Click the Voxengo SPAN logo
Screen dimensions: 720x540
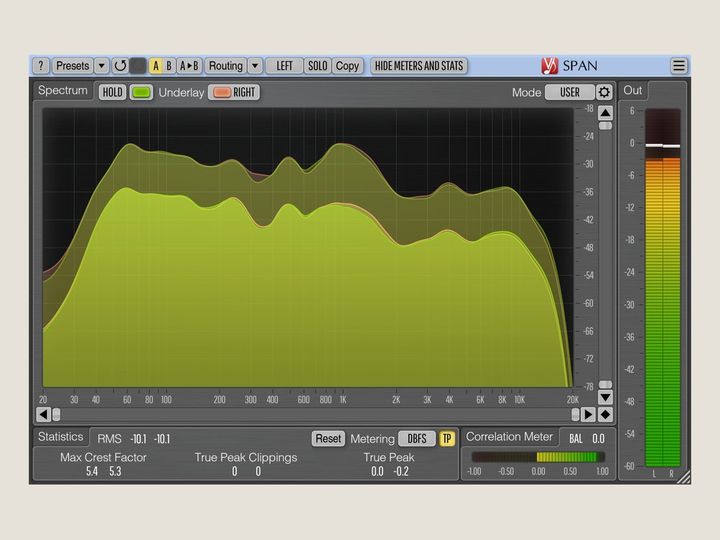(x=569, y=66)
